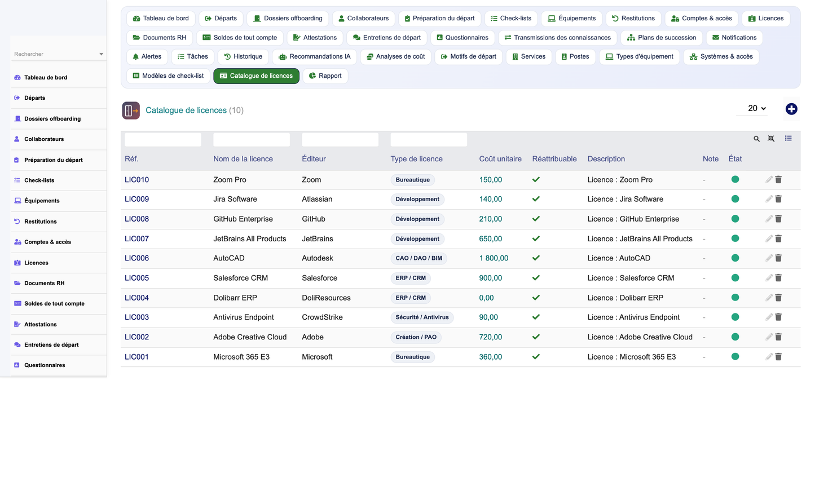This screenshot has width=815, height=504.
Task: Select the Modèles de check-list tab
Action: tap(168, 76)
